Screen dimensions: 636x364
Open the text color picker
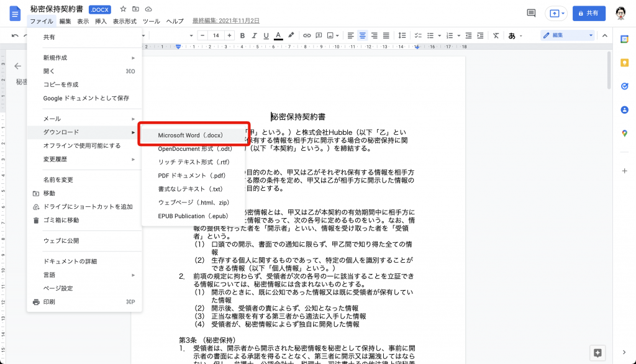(278, 35)
